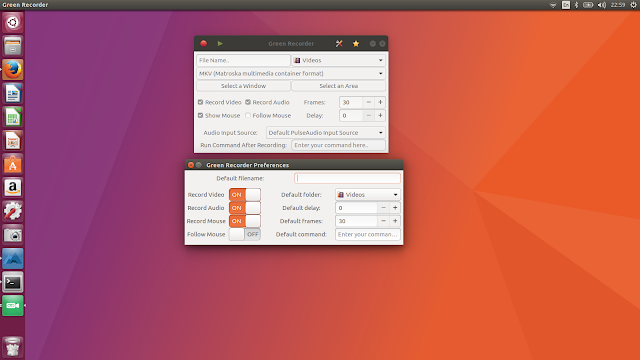The height and width of the screenshot is (360, 640).
Task: Turn off Record Video switch in Preferences
Action: coord(244,195)
